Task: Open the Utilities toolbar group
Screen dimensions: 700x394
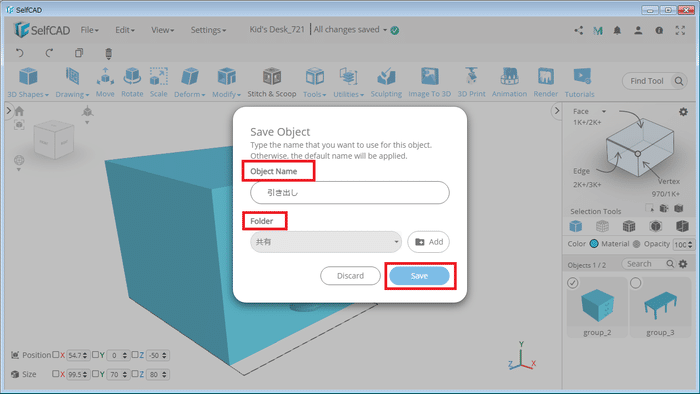Action: [349, 83]
